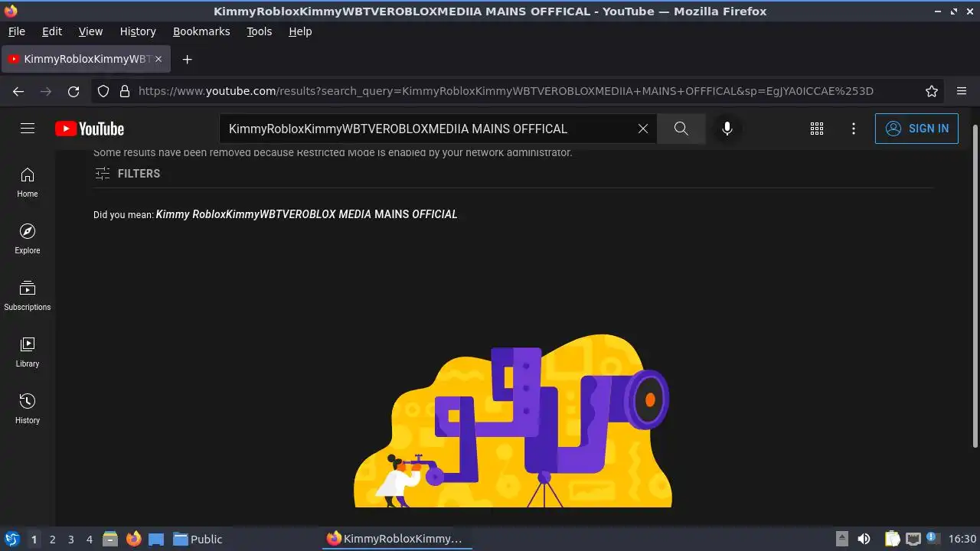Click the telescope no-results illustration
Viewport: 980px width, 551px height.
tap(513, 421)
